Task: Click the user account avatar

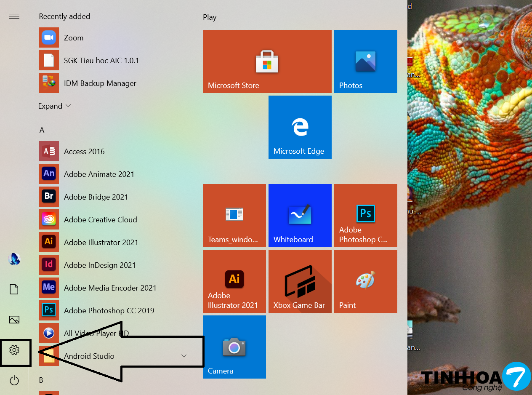Action: pos(14,259)
